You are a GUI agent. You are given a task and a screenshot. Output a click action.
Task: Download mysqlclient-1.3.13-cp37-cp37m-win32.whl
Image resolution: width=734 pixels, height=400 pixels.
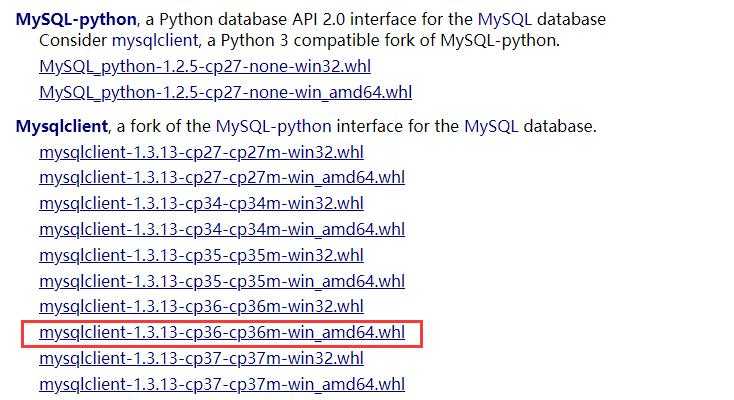[x=201, y=358]
